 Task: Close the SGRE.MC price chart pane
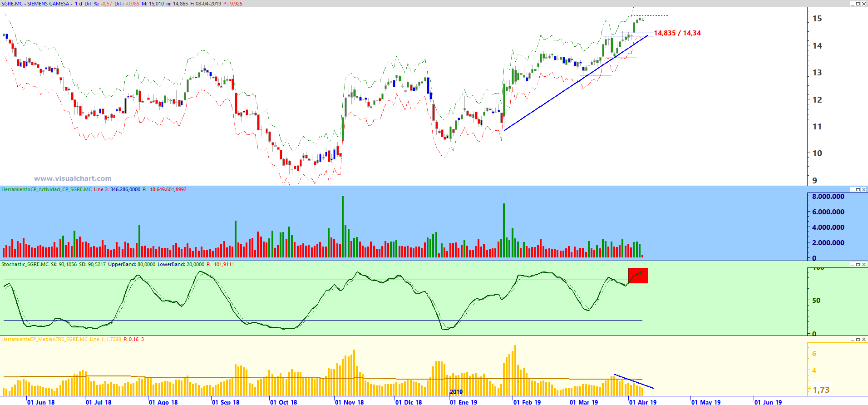click(864, 4)
